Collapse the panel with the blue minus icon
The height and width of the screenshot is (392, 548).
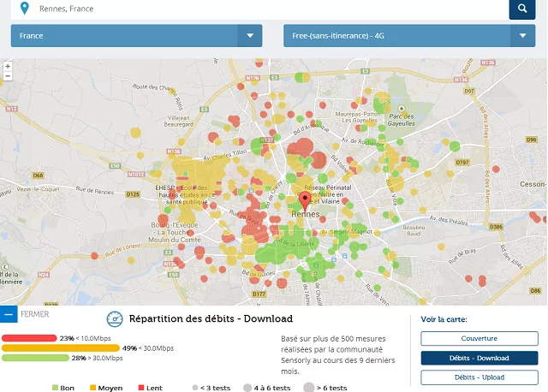[8, 314]
